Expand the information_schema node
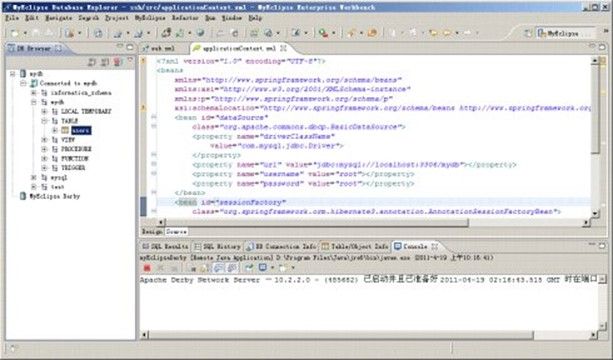Image resolution: width=613 pixels, height=360 pixels. pos(34,93)
